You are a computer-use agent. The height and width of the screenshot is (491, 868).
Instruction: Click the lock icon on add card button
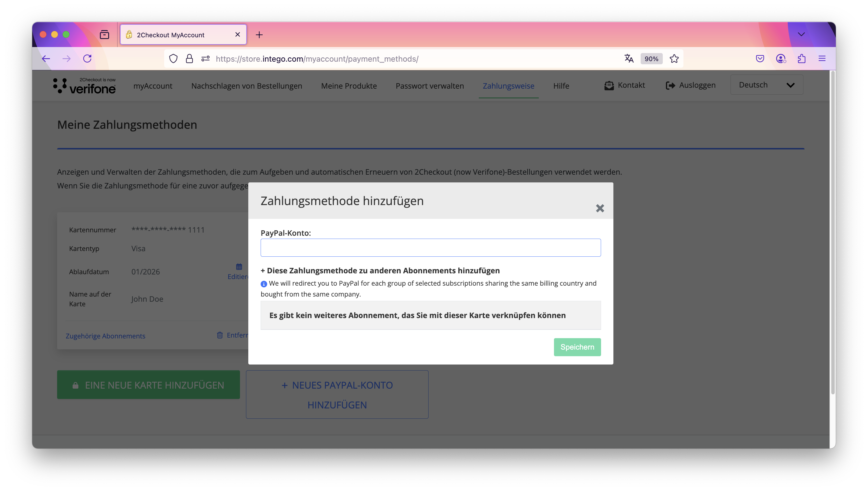pyautogui.click(x=75, y=385)
